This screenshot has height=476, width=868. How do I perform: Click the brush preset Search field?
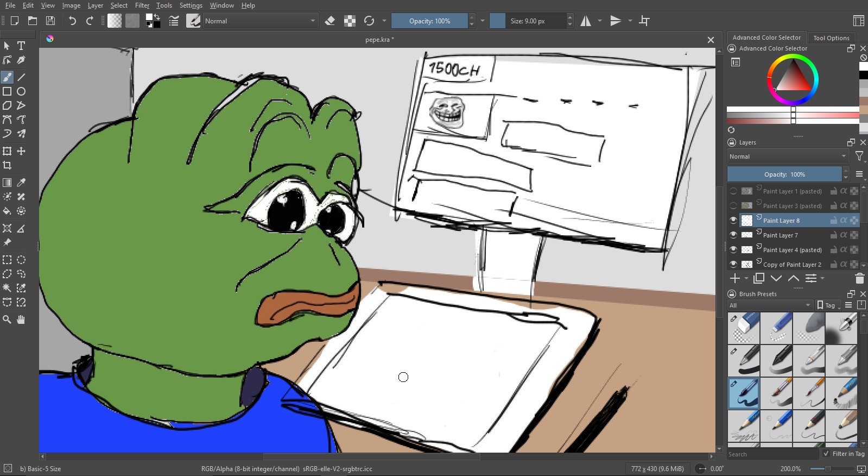point(772,454)
